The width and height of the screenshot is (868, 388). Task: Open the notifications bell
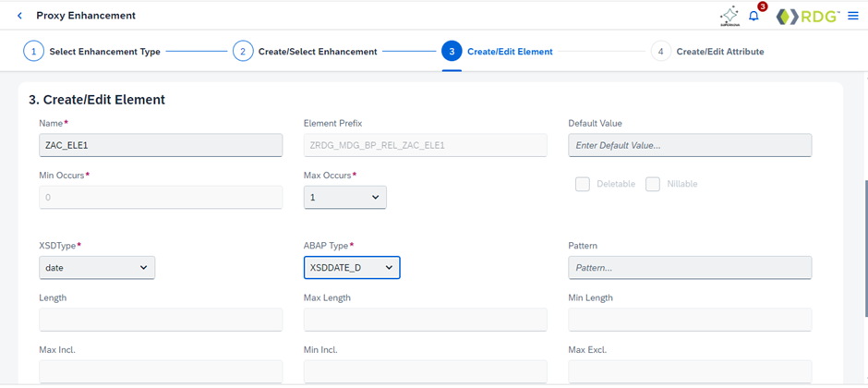tap(753, 16)
